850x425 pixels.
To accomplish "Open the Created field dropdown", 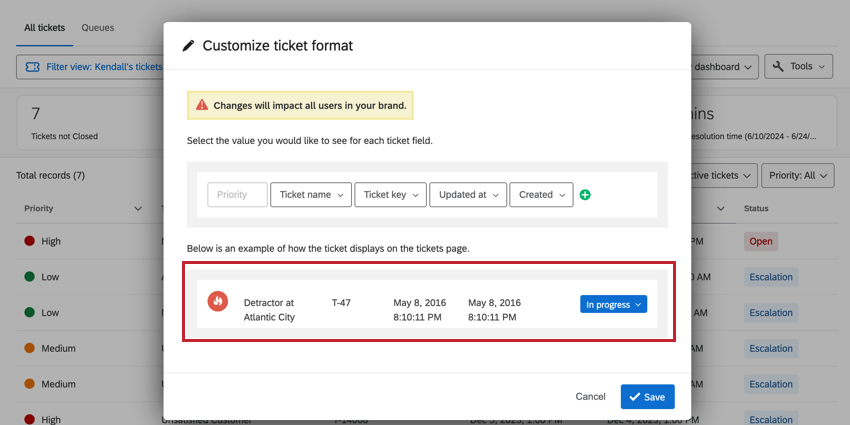I will (541, 195).
